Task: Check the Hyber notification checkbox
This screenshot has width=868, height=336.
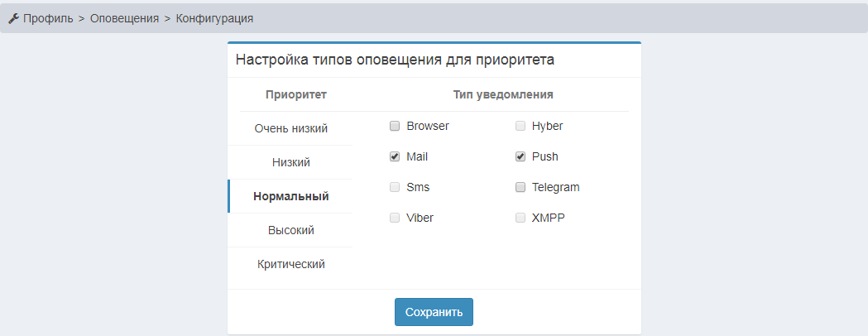Action: 520,126
